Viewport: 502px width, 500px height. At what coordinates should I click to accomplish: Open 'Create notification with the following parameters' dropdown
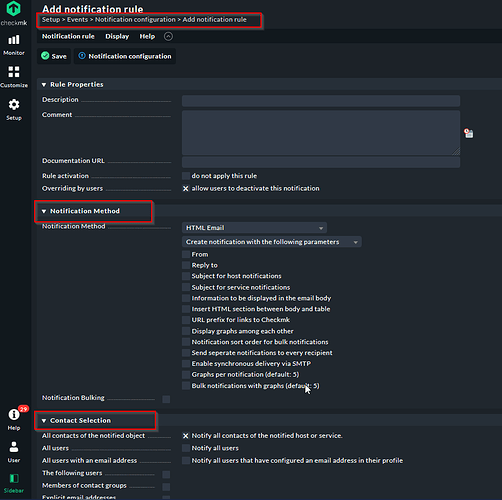pos(272,242)
